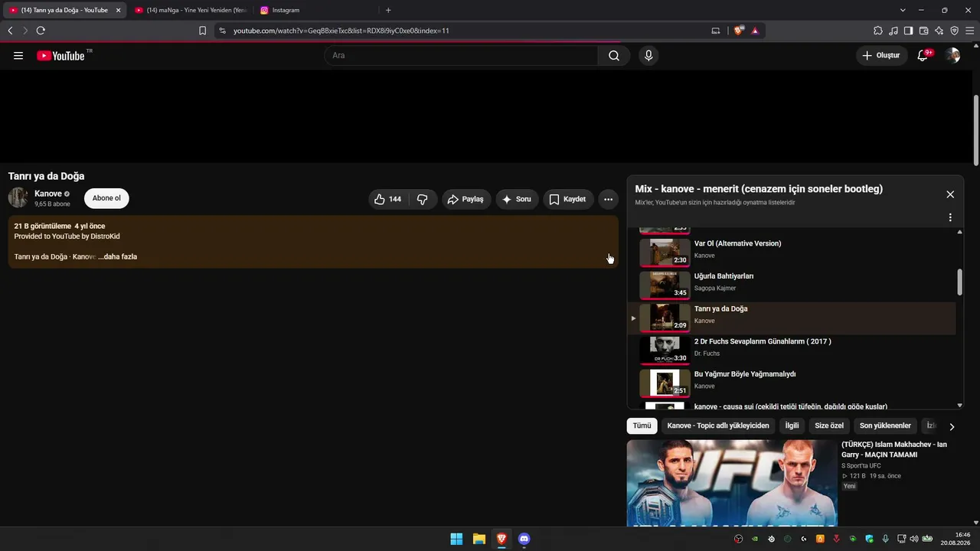Play 2 Dr Fuchs Sevaplarım Günahlarım

coord(792,350)
